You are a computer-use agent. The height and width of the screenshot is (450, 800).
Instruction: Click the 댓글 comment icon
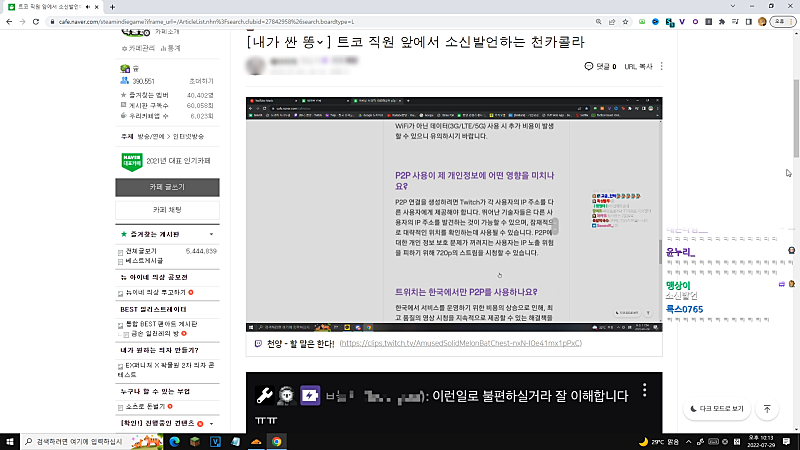[x=589, y=67]
